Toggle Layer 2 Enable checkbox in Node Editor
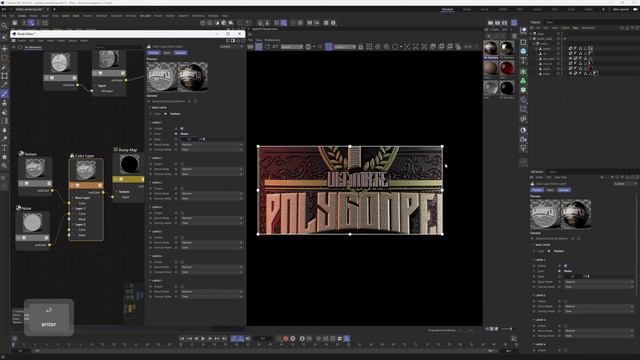The image size is (640, 360). click(182, 164)
